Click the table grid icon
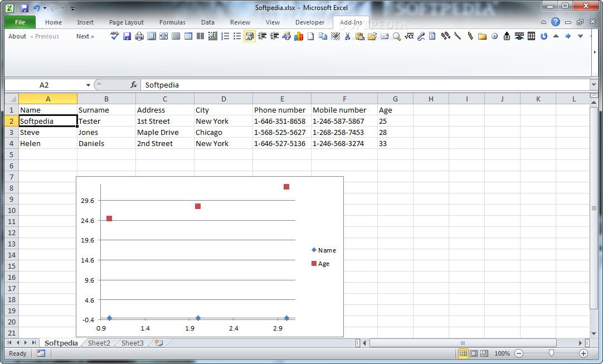603x364 pixels. point(188,36)
